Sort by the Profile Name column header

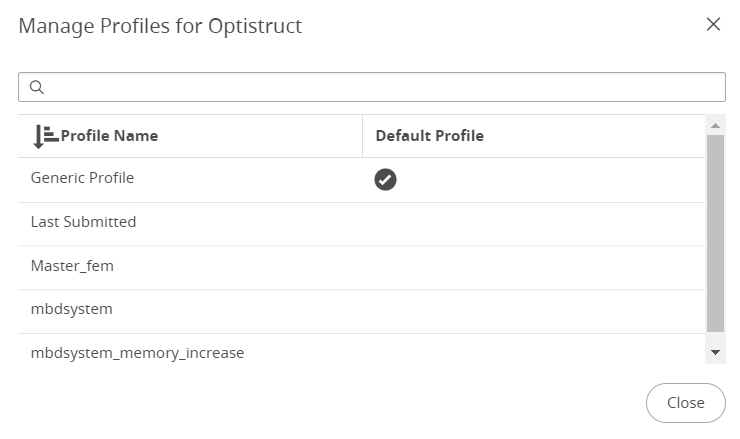pyautogui.click(x=109, y=136)
